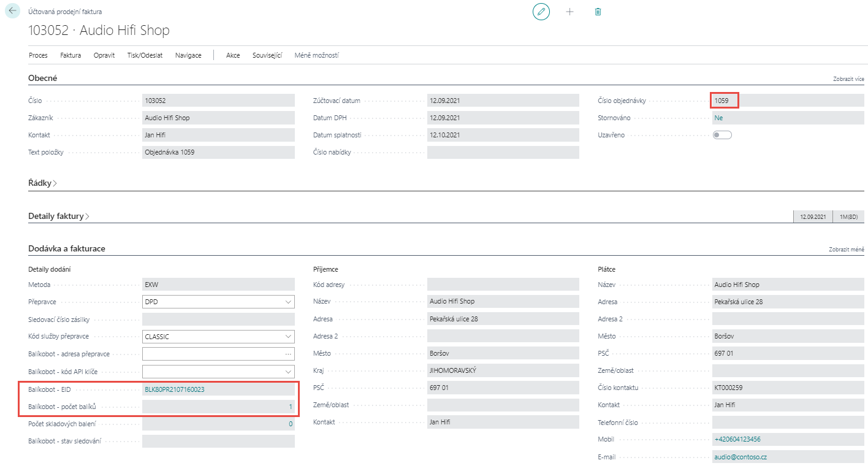Click the pencil edit icon

(x=541, y=12)
